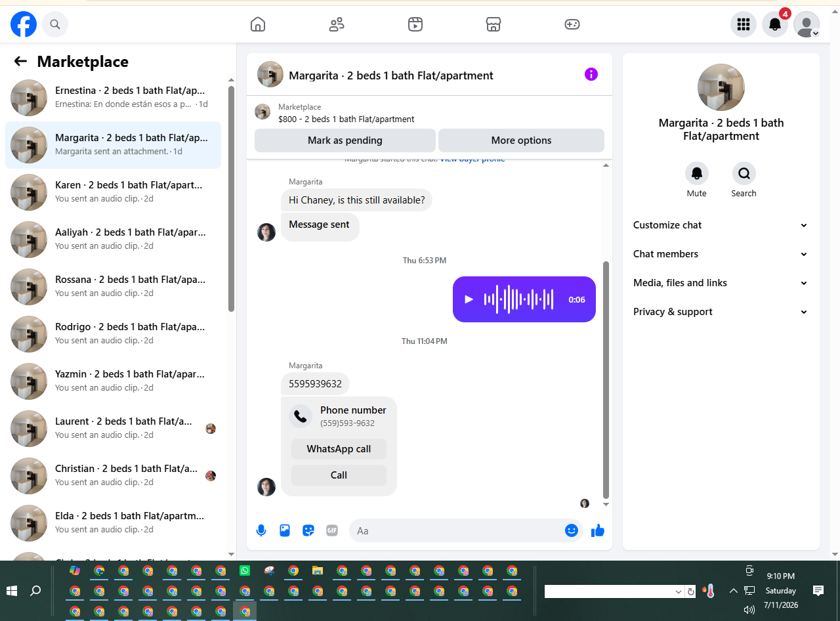Send a thumbs-up like
Screen dimensions: 840x621
[598, 530]
